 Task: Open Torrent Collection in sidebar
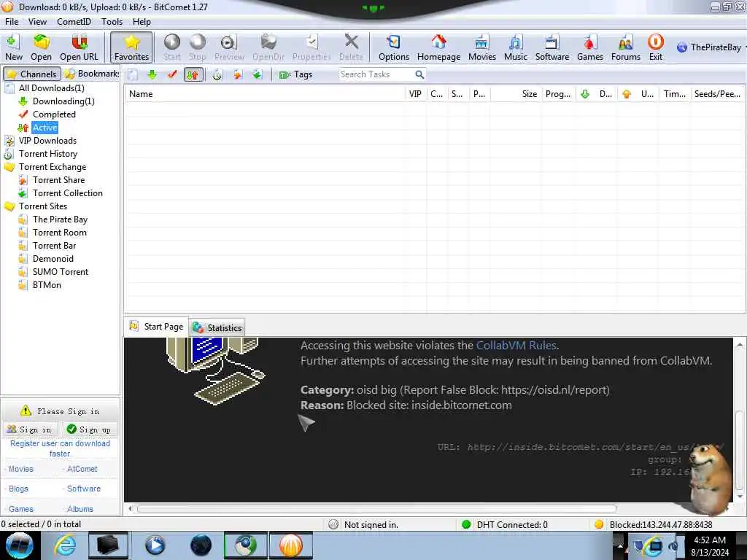[68, 192]
